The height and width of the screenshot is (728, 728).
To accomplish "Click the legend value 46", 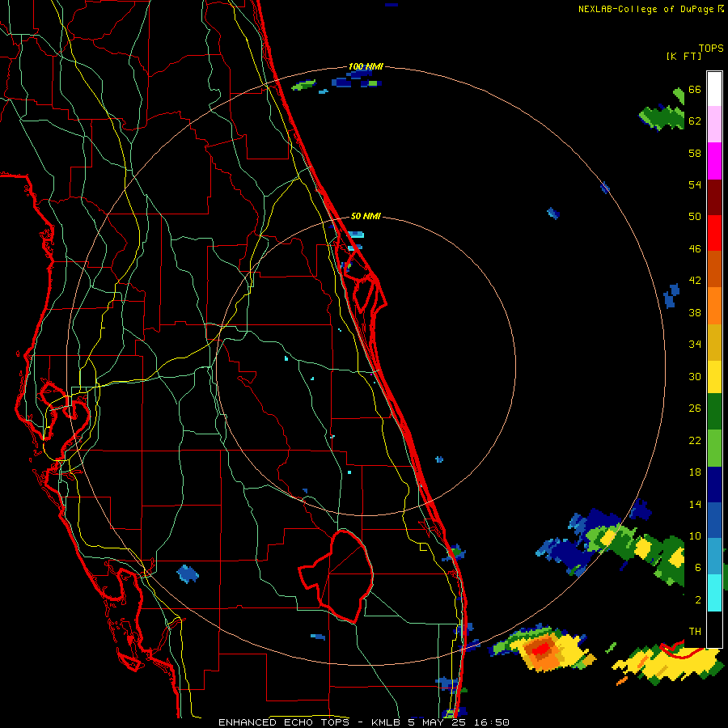I will [695, 249].
